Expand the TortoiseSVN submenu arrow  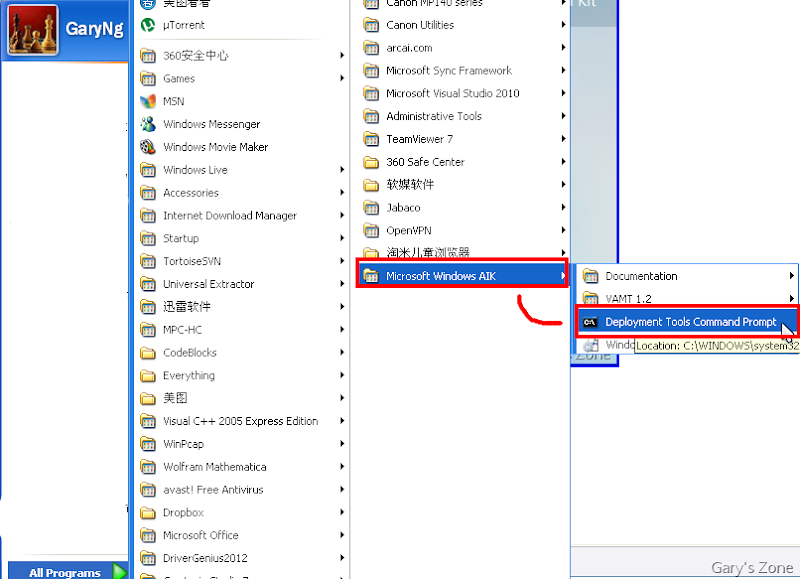pyautogui.click(x=342, y=261)
